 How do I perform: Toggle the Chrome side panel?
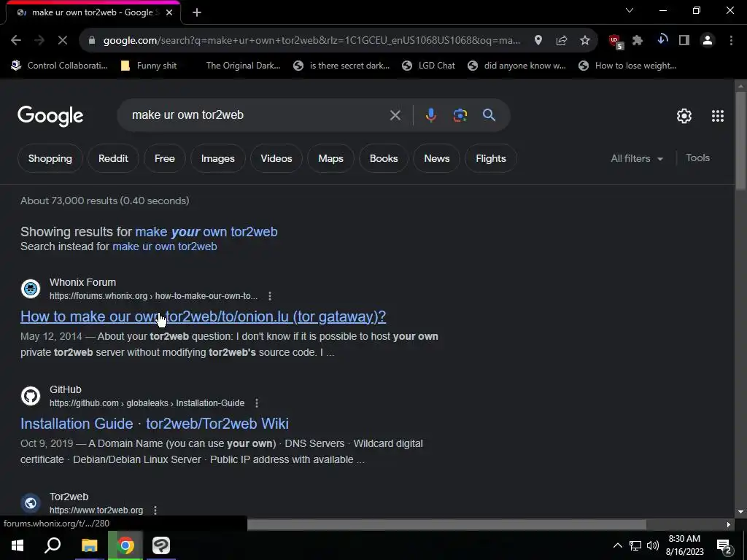pyautogui.click(x=684, y=41)
